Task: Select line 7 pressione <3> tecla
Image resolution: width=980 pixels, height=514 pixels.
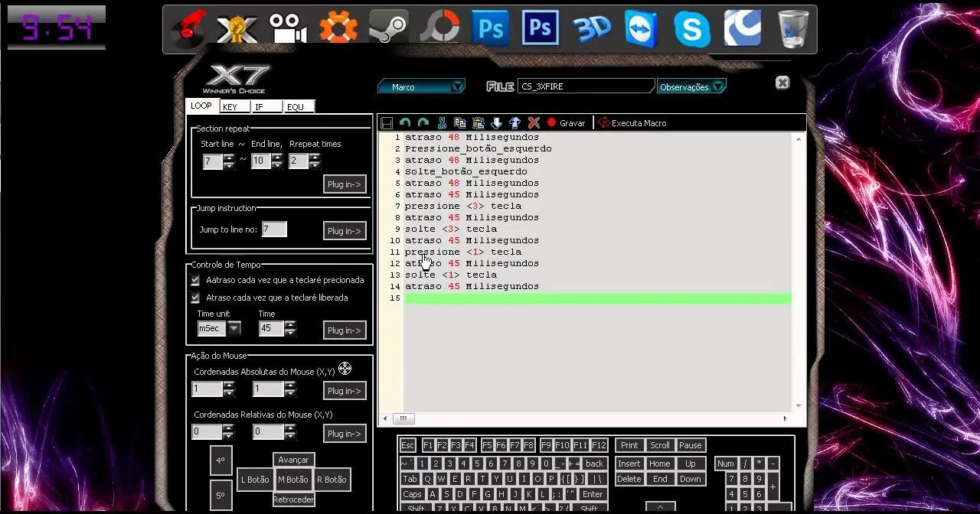Action: 462,206
